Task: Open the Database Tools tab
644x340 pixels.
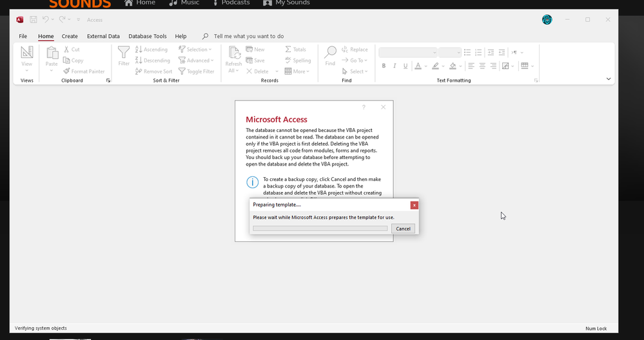Action: [148, 36]
